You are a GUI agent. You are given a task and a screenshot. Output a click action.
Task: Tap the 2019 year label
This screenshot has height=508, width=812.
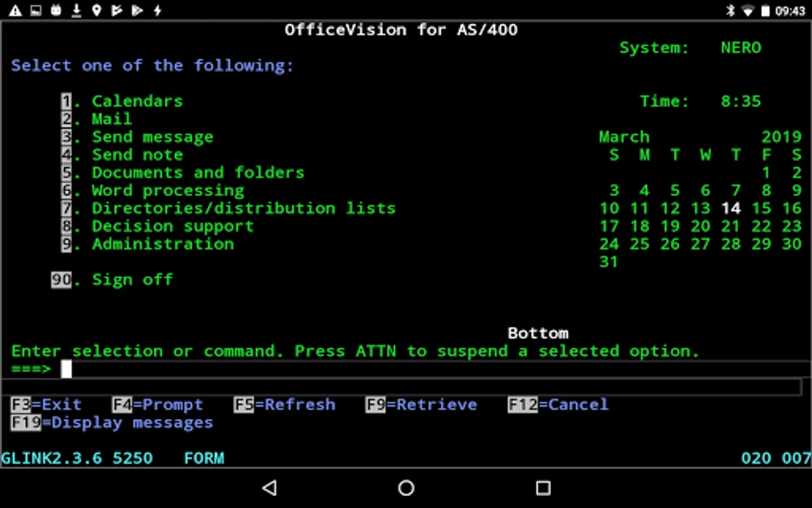pos(782,137)
